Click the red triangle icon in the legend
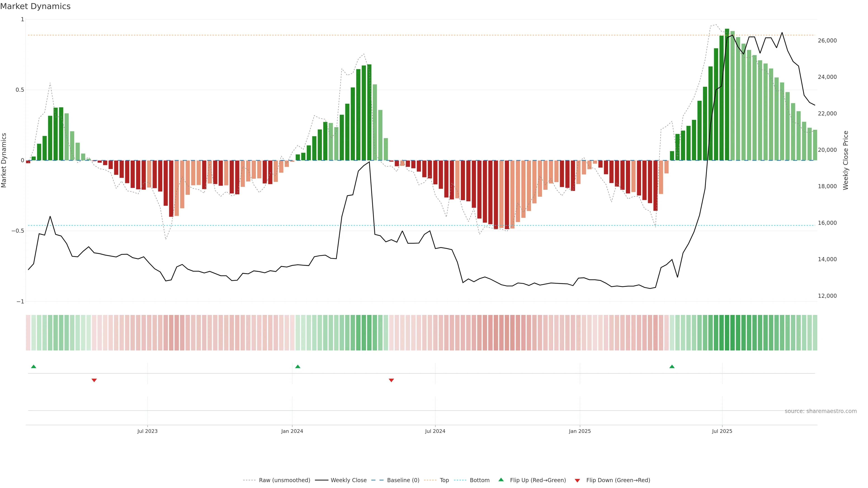The width and height of the screenshot is (868, 488). [x=577, y=480]
